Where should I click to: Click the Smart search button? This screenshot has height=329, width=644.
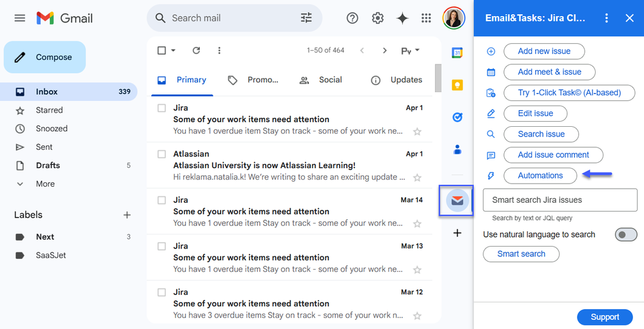(x=522, y=254)
